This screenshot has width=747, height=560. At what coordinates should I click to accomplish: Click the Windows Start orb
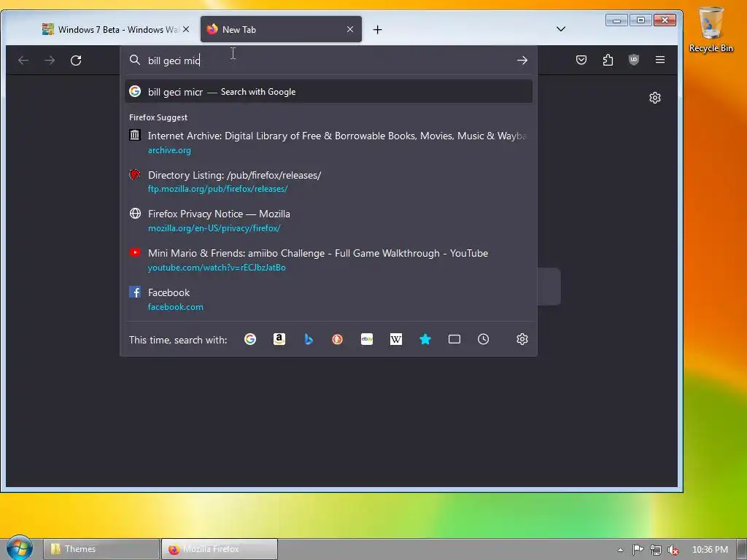coord(20,548)
